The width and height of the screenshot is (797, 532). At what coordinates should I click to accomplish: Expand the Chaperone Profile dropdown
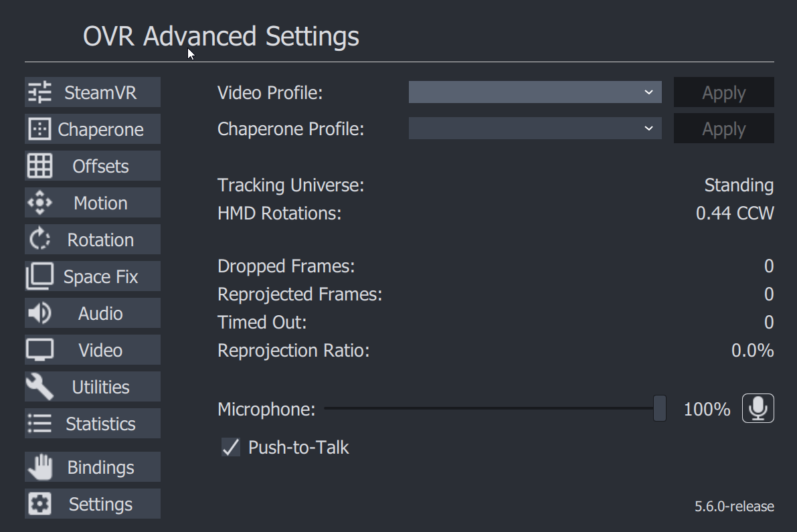[x=535, y=128]
